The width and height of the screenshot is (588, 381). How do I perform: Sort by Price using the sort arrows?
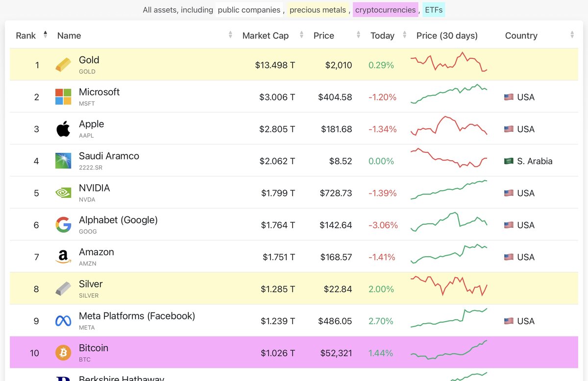click(359, 35)
